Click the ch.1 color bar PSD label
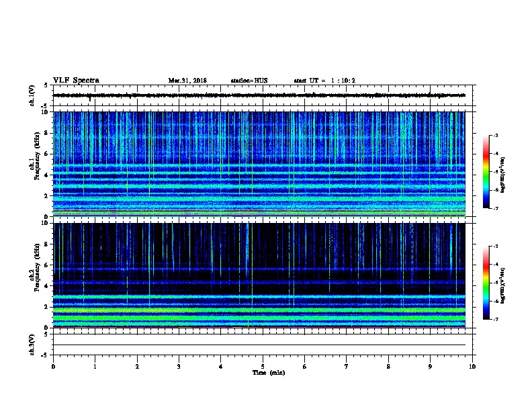The height and width of the screenshot is (411, 532). tap(503, 175)
